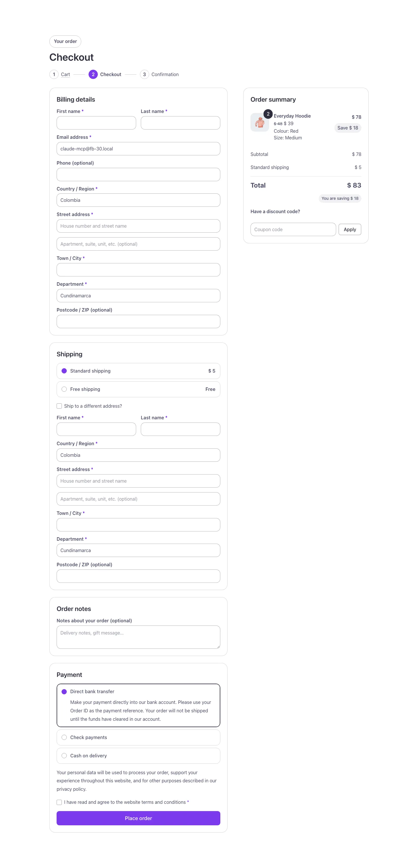The width and height of the screenshot is (418, 868).
Task: Focus the Coupon code field
Action: point(293,229)
